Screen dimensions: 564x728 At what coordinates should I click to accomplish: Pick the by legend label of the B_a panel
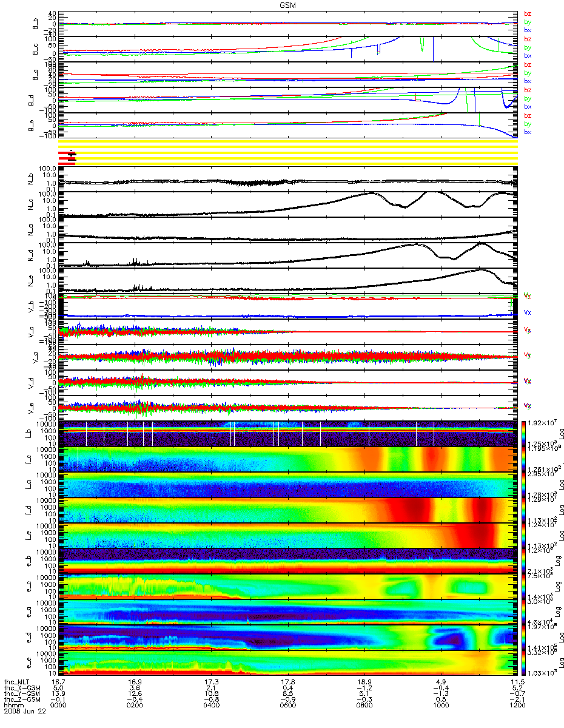528,73
